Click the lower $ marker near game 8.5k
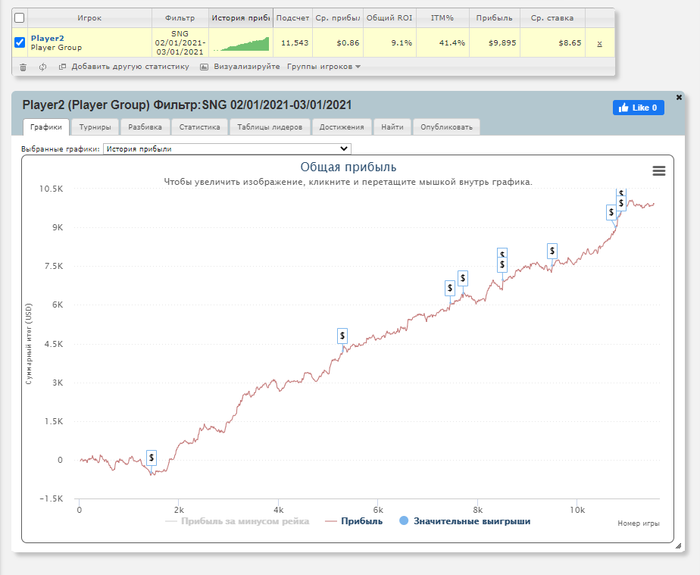 coord(502,265)
